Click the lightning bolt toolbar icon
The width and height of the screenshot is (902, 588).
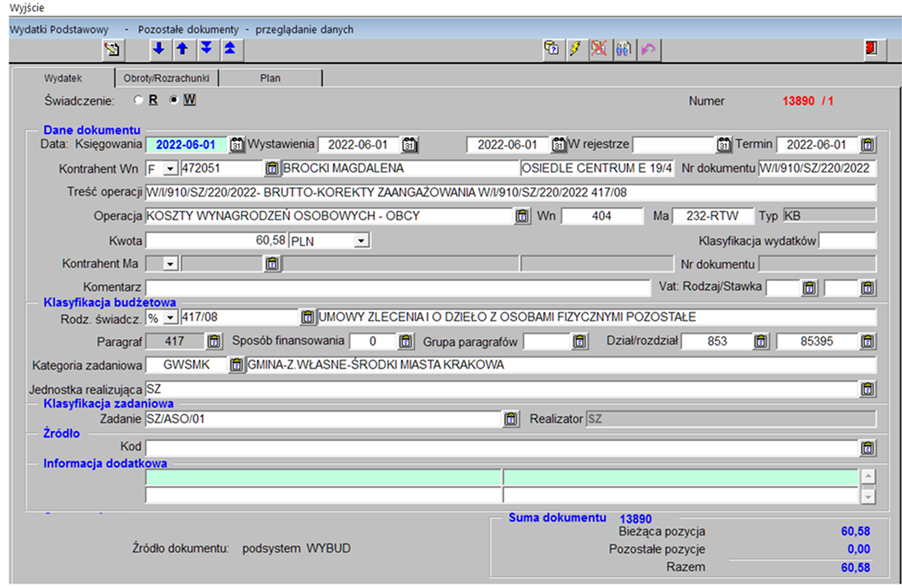575,49
